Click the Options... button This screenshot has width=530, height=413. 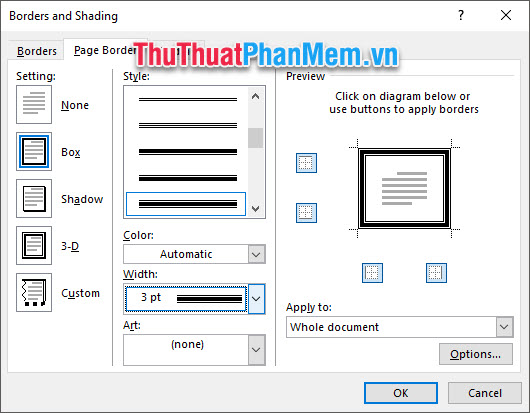tap(476, 354)
